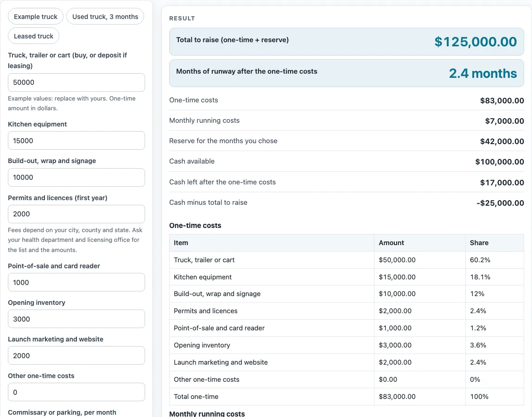The image size is (532, 417).
Task: Edit Permits and licences amount field
Action: 76,214
